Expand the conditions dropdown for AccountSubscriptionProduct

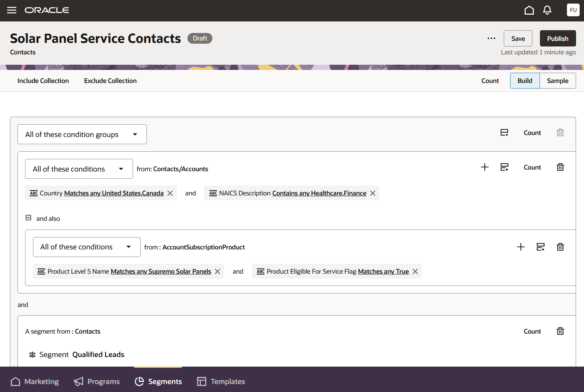[x=87, y=247]
